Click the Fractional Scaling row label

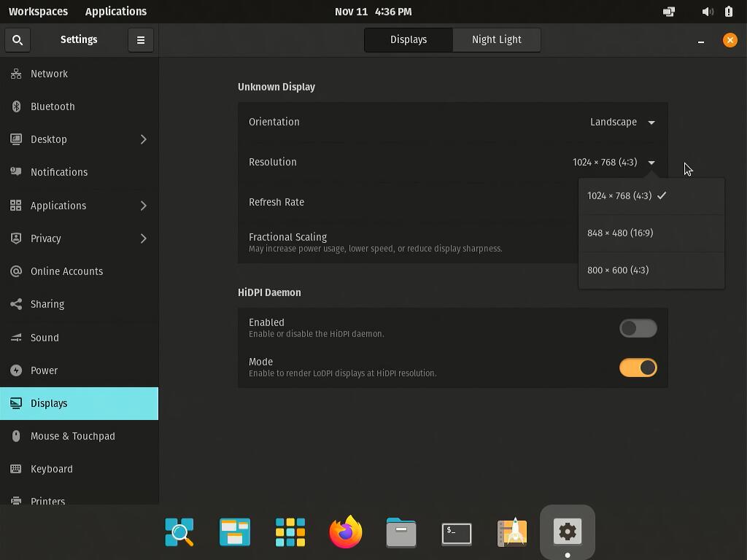pos(287,237)
